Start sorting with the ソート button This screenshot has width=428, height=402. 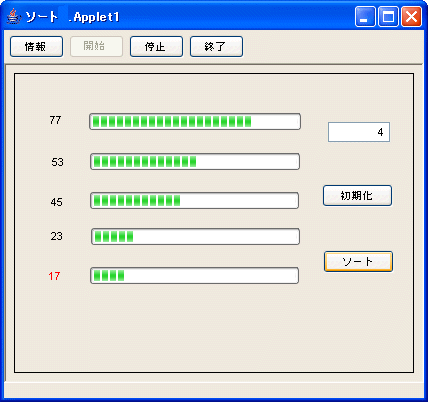358,262
